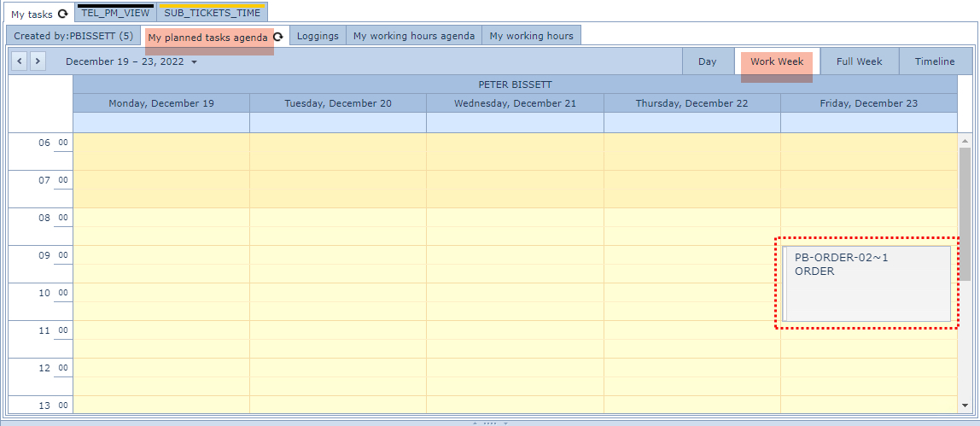Open the TEL_PM_VIEW tab
This screenshot has width=980, height=426.
click(x=115, y=13)
